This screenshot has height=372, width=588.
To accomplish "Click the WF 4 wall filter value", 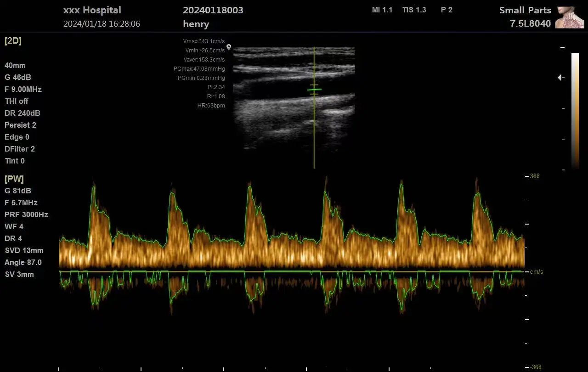I will [x=14, y=227].
